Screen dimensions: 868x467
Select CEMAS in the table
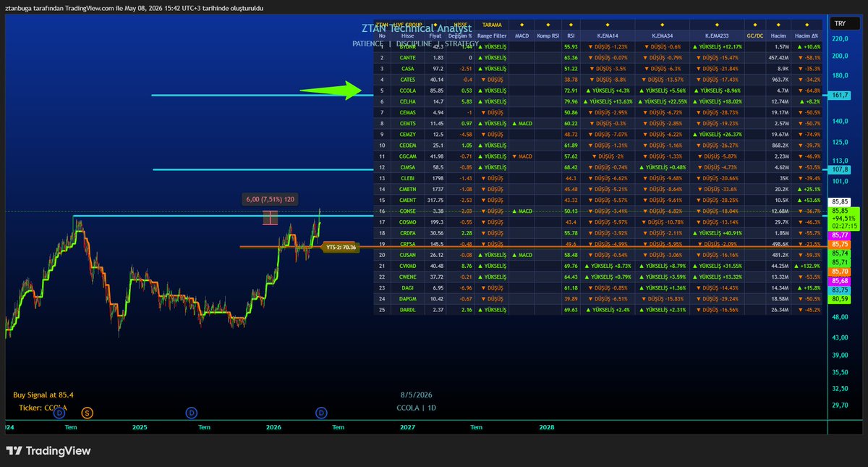point(408,113)
